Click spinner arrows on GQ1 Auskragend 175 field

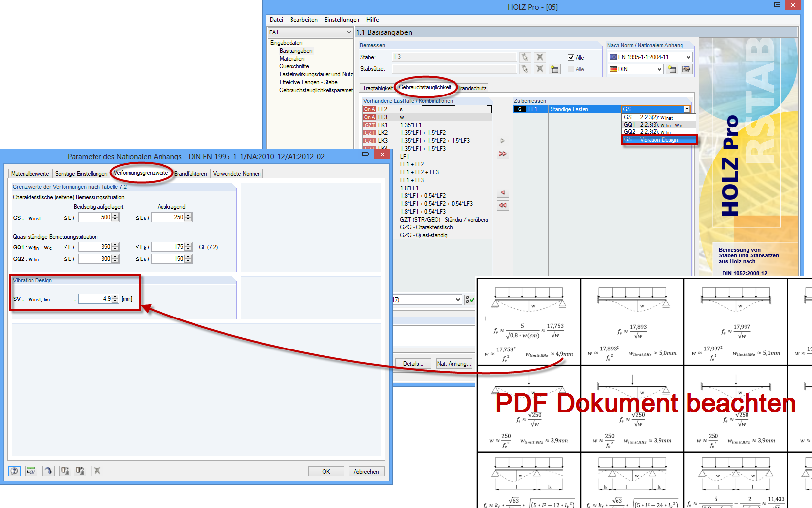pos(188,247)
